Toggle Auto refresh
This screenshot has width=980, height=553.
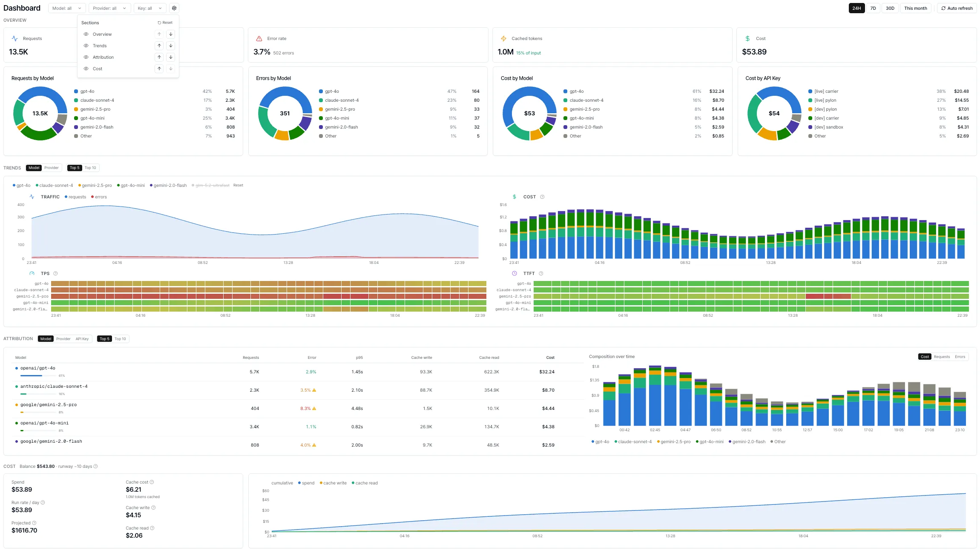tap(957, 8)
